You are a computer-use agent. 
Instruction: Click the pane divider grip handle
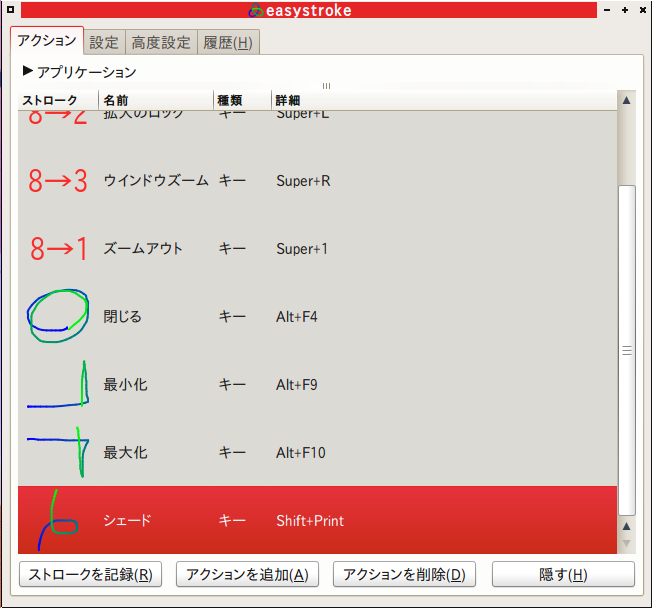(x=326, y=86)
